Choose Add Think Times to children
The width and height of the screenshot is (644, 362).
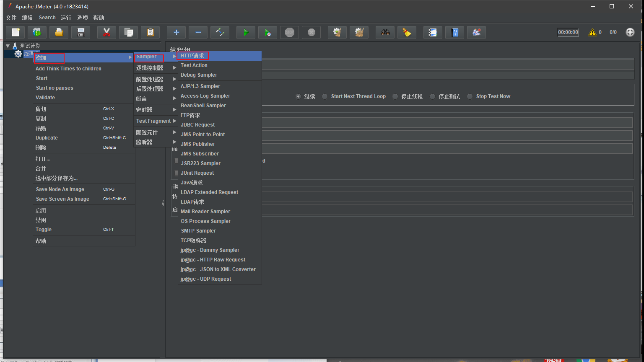(84, 69)
